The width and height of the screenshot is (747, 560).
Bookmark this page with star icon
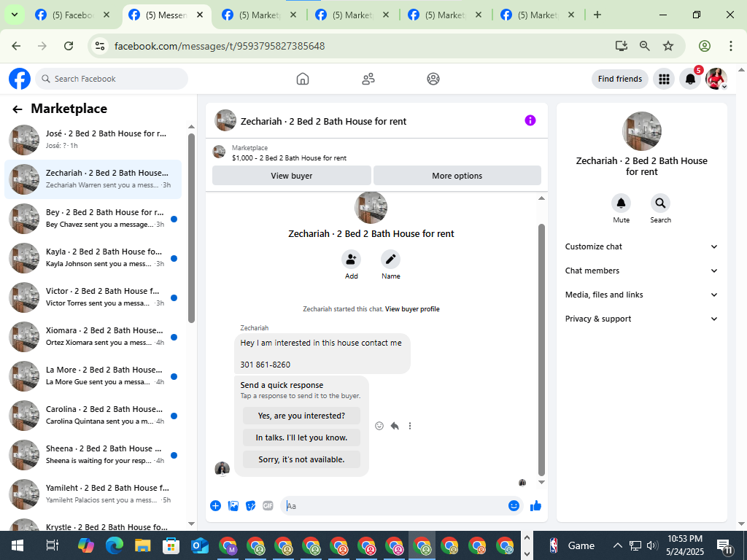pyautogui.click(x=668, y=46)
